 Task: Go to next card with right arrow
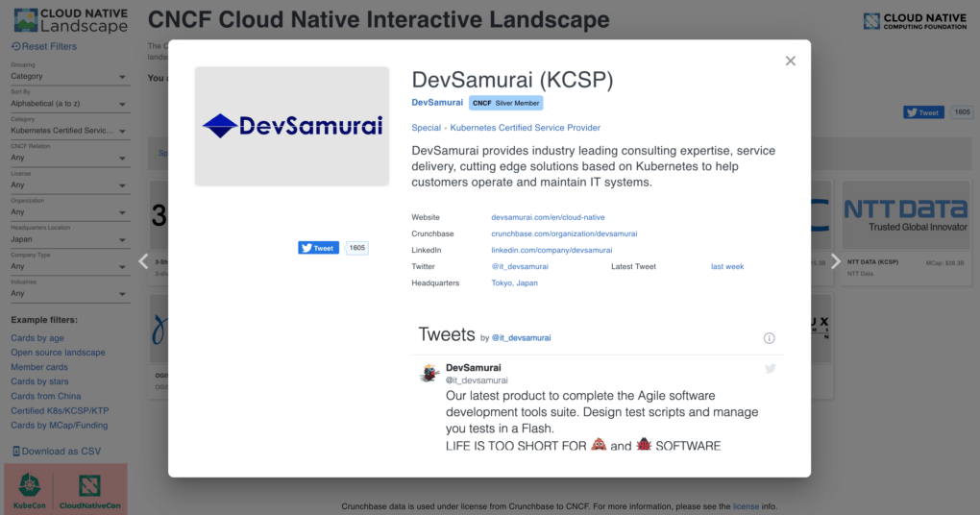coord(836,261)
